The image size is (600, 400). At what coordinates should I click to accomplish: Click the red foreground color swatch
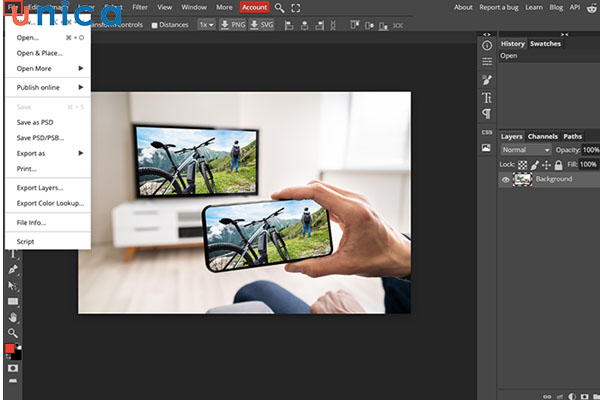pos(10,349)
